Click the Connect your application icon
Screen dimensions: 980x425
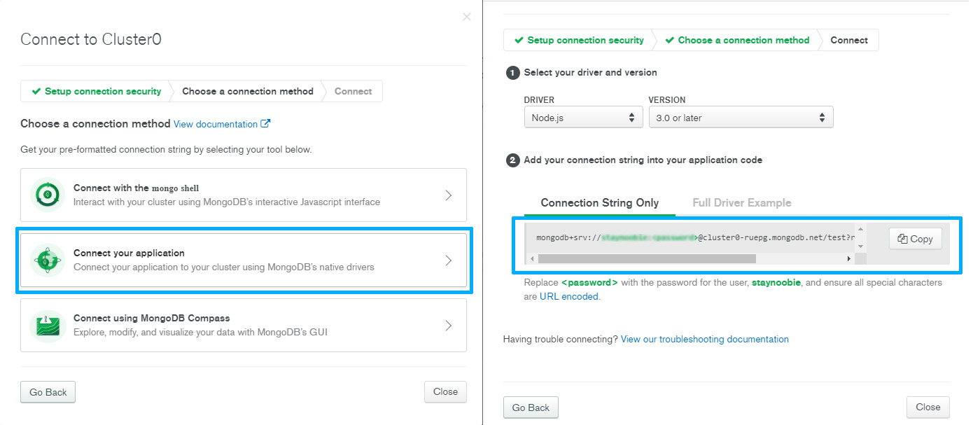48,260
